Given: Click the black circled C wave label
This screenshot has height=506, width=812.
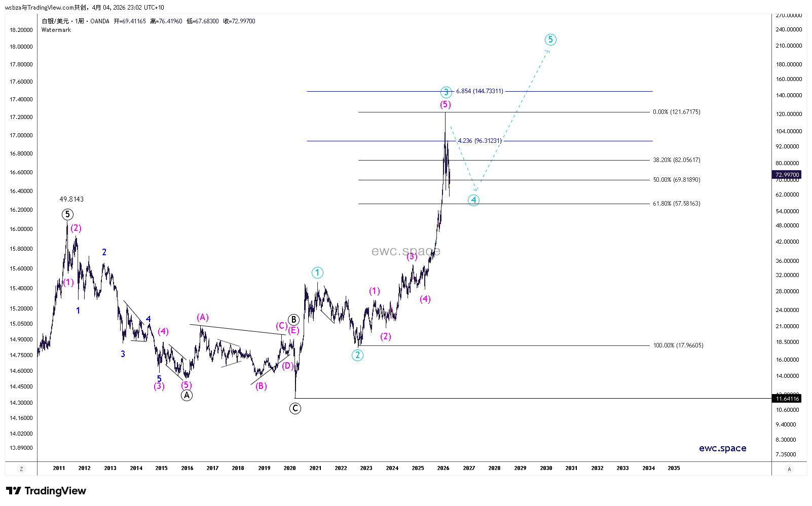Looking at the screenshot, I should 295,408.
